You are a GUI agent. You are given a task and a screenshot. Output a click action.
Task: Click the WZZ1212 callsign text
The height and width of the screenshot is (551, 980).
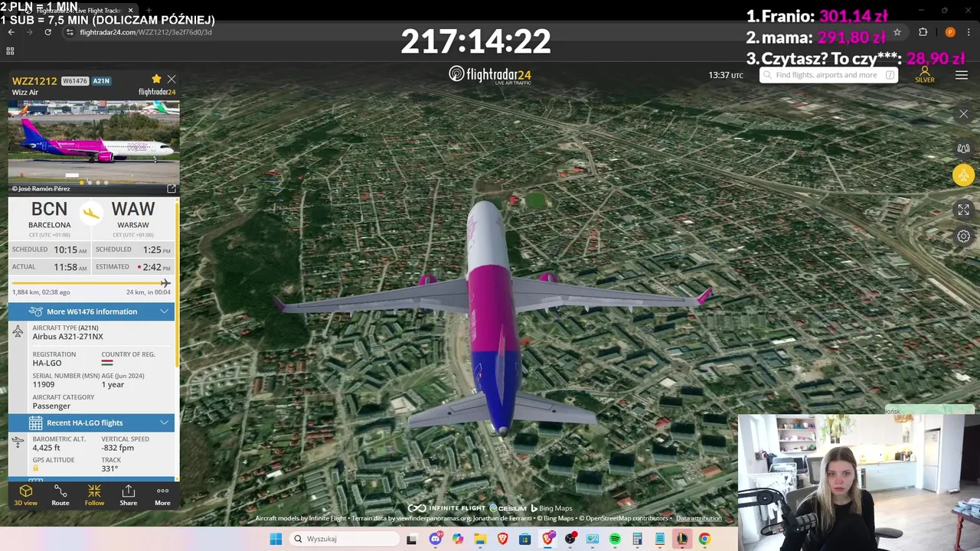point(34,81)
